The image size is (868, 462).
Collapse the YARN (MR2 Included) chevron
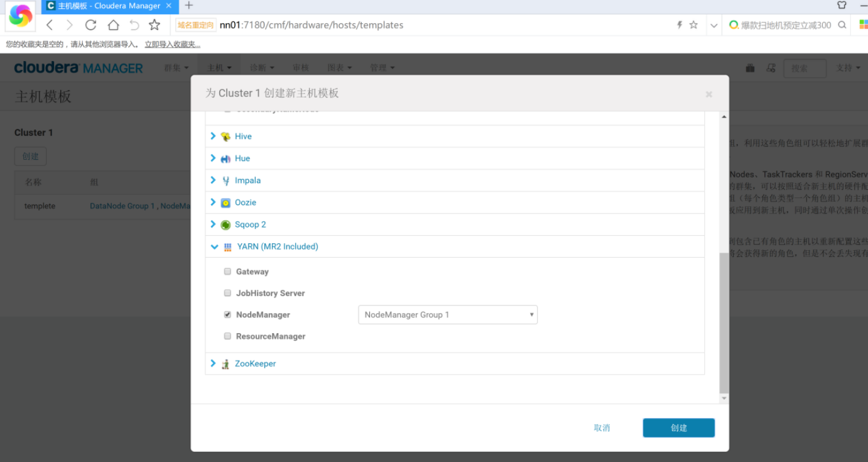pyautogui.click(x=214, y=246)
